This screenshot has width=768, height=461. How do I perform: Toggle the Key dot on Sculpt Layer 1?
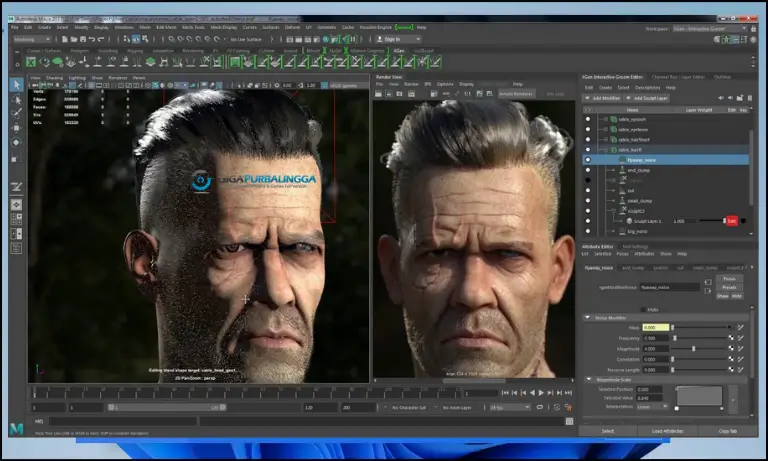tap(744, 221)
